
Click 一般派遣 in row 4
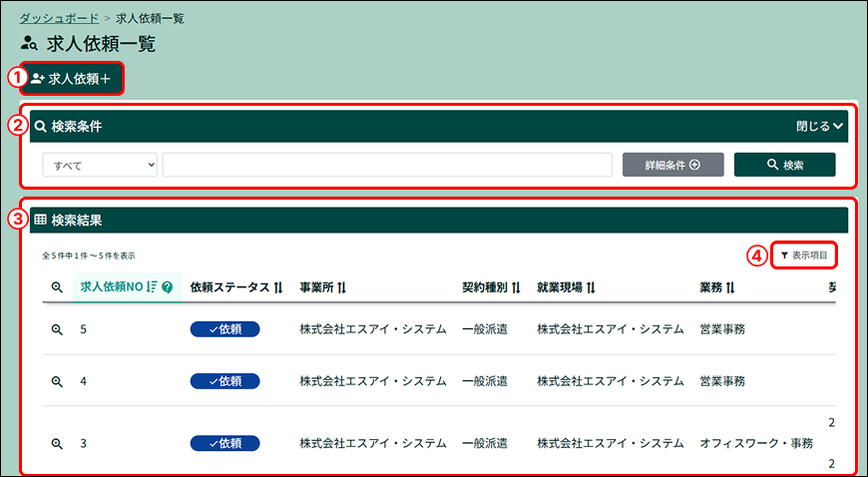pyautogui.click(x=485, y=382)
